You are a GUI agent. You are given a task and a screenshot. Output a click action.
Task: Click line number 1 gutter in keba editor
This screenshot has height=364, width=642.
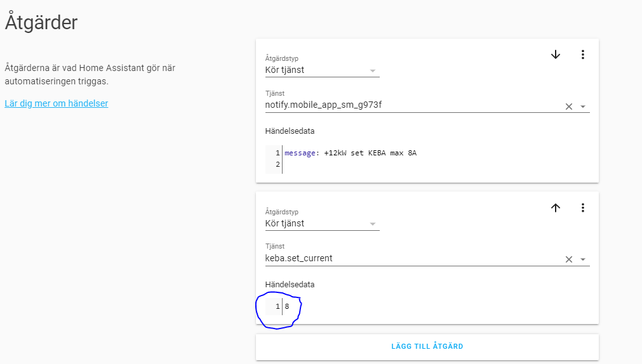click(x=278, y=307)
